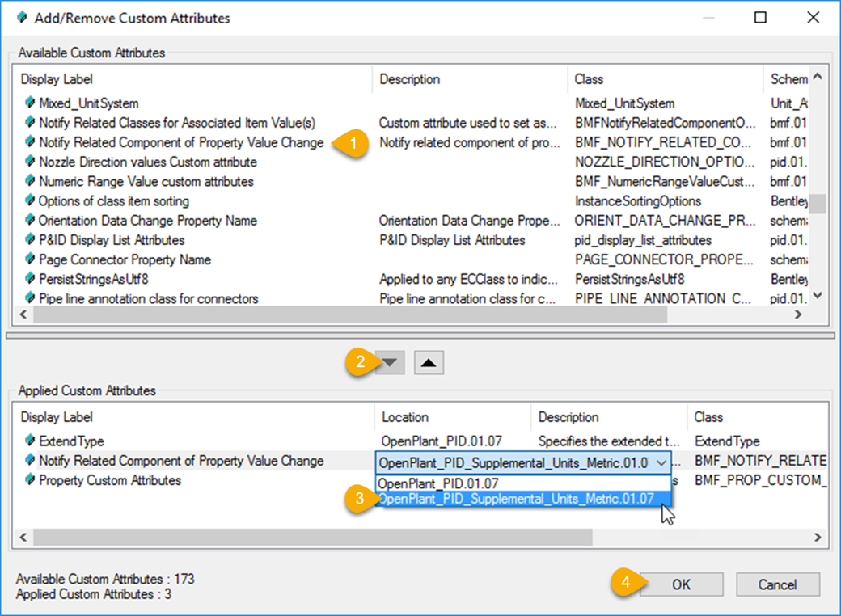The width and height of the screenshot is (841, 616).
Task: Click the icon beside P&ID Display List Attributes
Action: (x=29, y=240)
